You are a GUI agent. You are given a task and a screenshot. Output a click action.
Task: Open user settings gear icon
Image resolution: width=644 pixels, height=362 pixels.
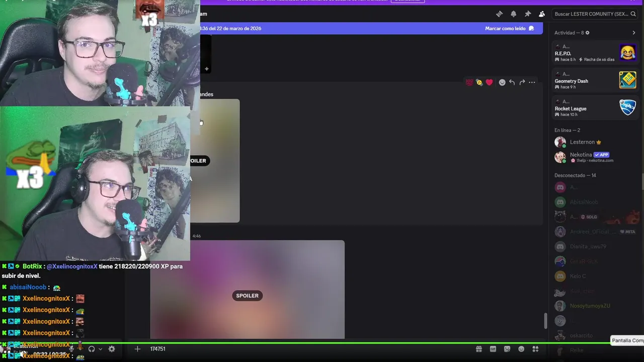112,349
